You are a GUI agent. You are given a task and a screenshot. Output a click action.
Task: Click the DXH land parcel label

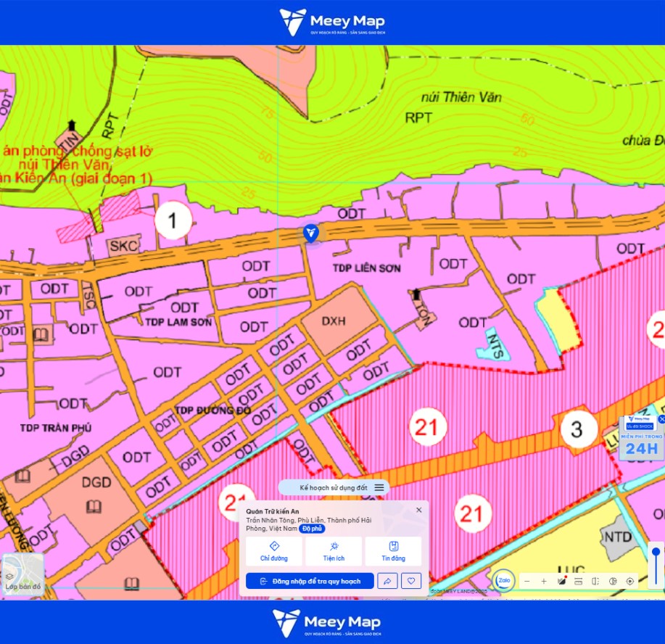tap(334, 321)
